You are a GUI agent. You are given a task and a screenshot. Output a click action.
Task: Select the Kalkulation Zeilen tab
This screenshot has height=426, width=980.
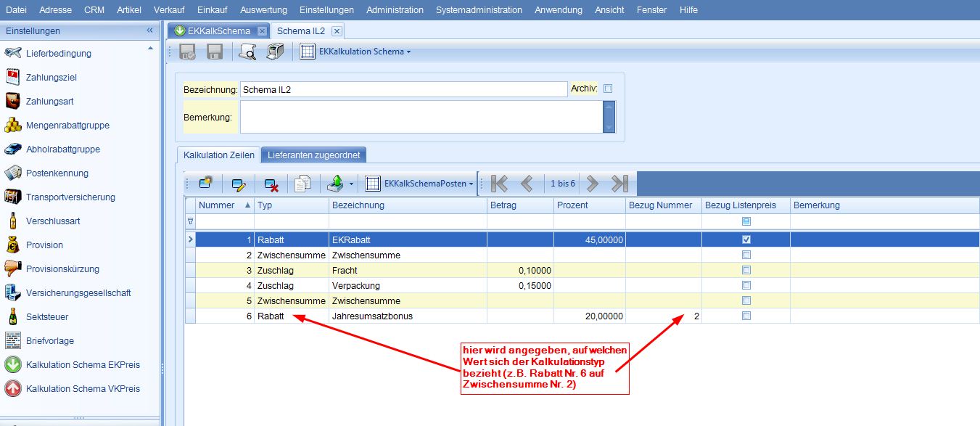pyautogui.click(x=218, y=155)
